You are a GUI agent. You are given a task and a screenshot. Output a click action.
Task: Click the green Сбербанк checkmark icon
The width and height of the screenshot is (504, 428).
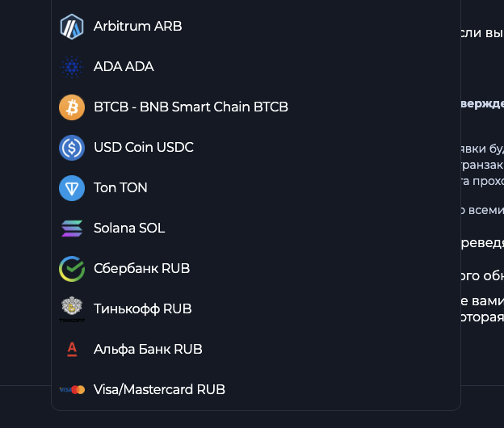(72, 269)
